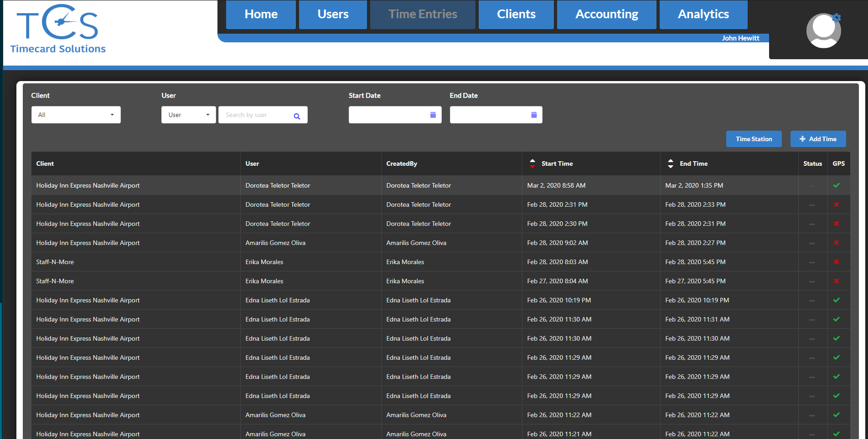This screenshot has width=868, height=439.
Task: Click the profile avatar with gear icon
Action: pos(823,31)
